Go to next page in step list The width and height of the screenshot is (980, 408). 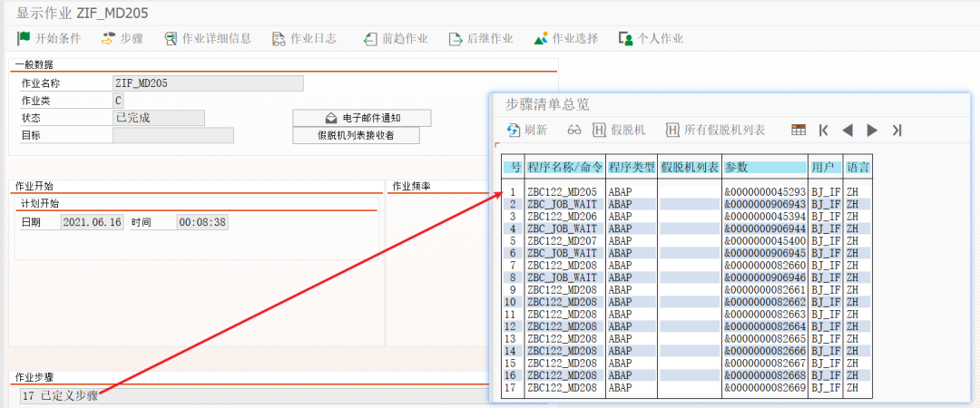[x=872, y=130]
